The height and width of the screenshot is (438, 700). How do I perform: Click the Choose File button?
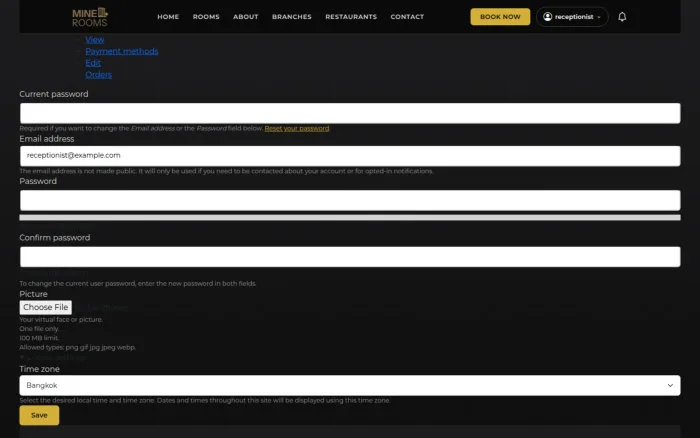tap(46, 307)
